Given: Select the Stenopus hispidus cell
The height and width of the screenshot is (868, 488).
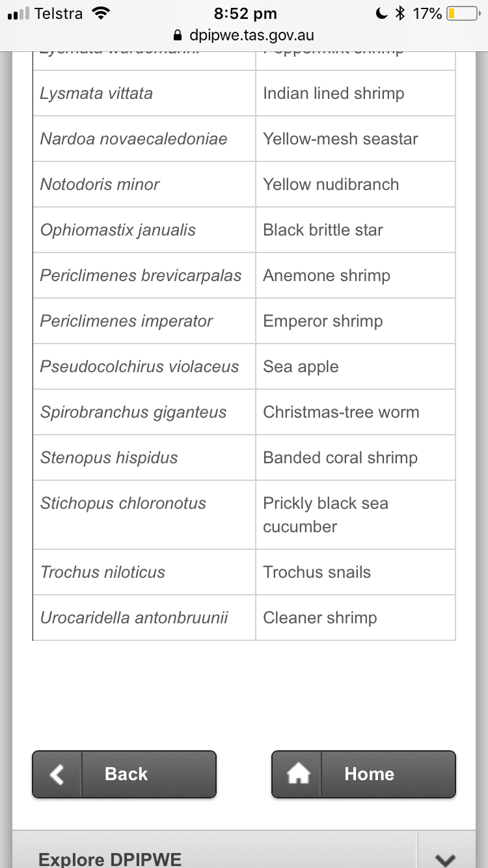Looking at the screenshot, I should [144, 457].
